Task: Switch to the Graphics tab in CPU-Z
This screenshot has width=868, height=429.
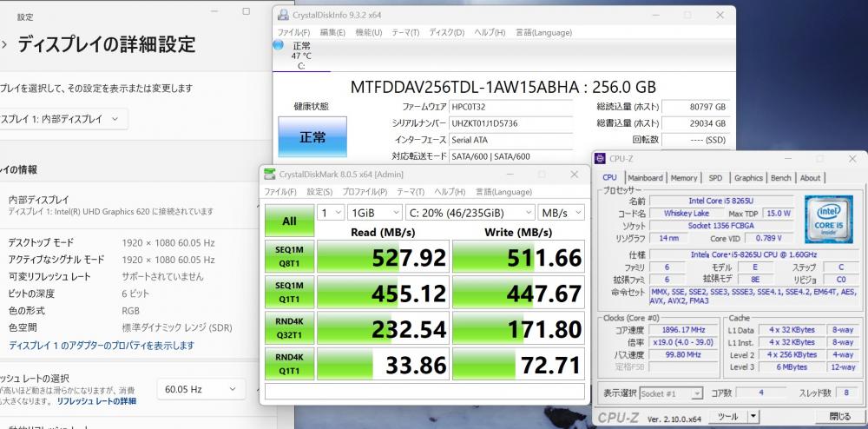Action: (748, 178)
